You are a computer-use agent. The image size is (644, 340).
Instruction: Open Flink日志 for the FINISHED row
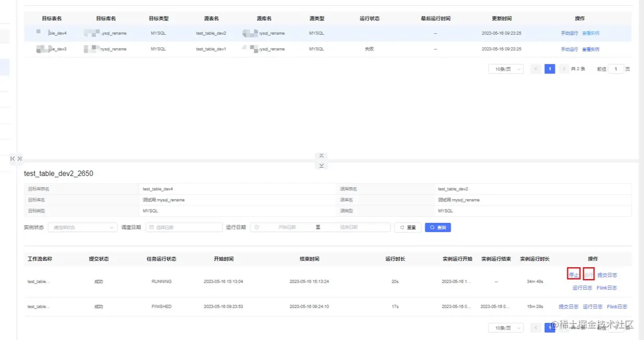point(617,307)
